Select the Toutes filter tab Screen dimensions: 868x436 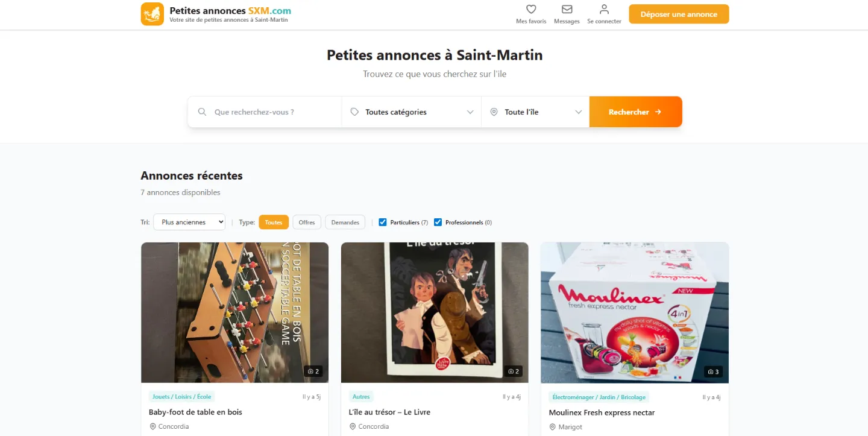274,222
